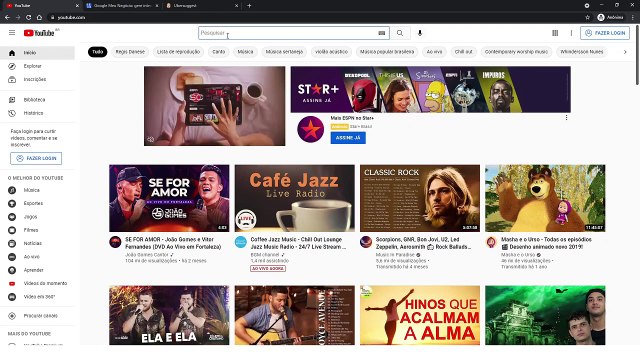
Task: Open João Gomes Cantor channel link
Action: 147,255
